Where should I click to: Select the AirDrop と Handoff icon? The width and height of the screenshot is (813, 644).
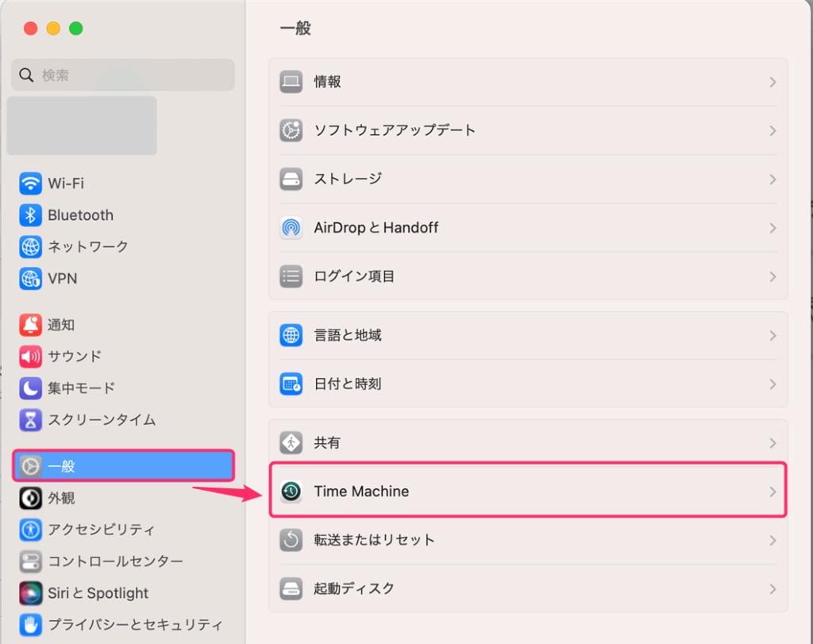[x=291, y=228]
